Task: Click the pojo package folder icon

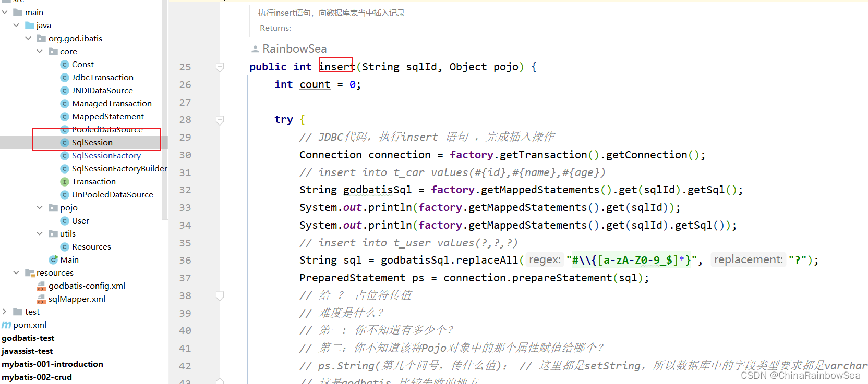Action: pos(53,207)
